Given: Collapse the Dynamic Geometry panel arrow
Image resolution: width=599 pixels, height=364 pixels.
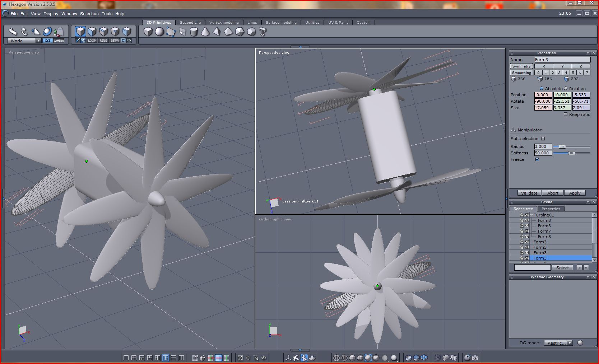Looking at the screenshot, I should coord(588,277).
